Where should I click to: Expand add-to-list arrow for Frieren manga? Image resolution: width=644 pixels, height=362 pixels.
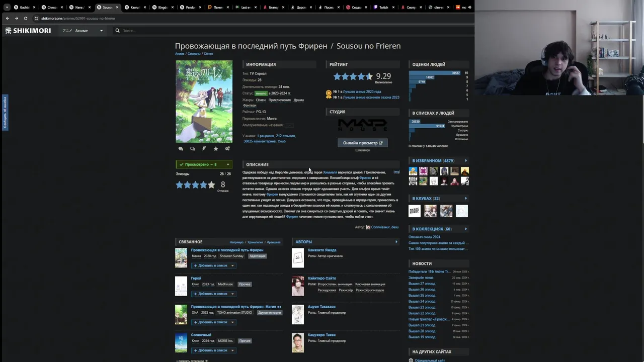point(232,265)
